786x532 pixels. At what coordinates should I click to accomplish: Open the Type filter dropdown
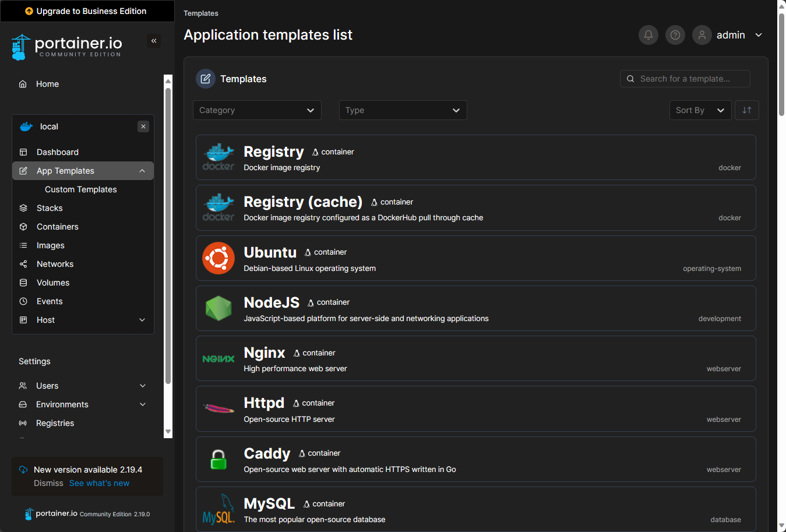coord(403,110)
